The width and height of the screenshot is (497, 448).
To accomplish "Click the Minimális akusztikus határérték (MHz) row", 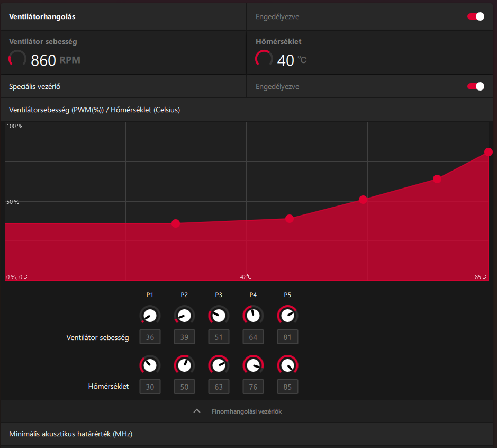I will tap(247, 433).
